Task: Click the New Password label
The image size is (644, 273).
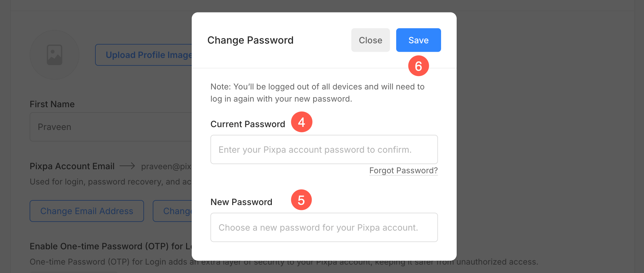Action: pyautogui.click(x=241, y=202)
